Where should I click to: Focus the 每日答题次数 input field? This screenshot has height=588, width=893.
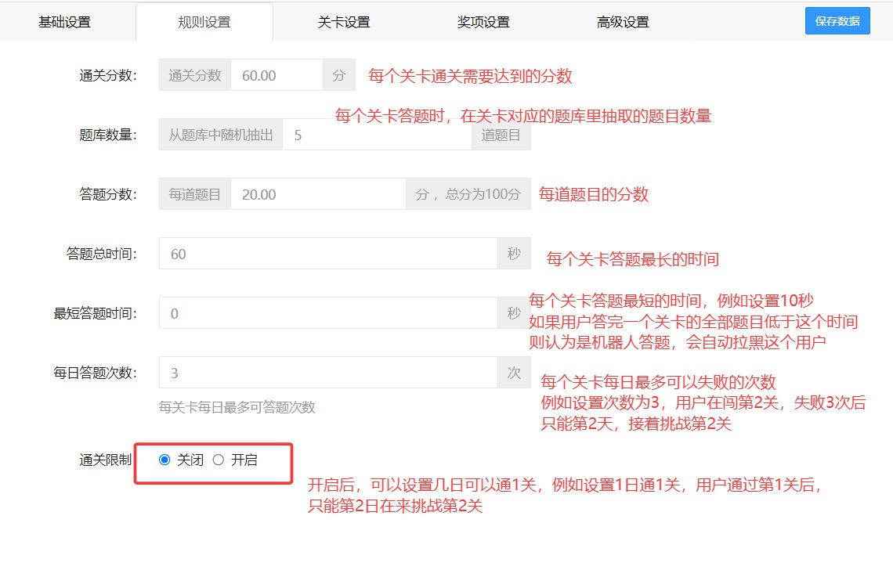(327, 373)
